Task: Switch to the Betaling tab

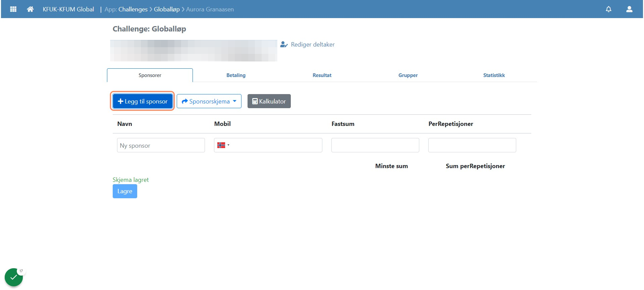Action: point(236,75)
